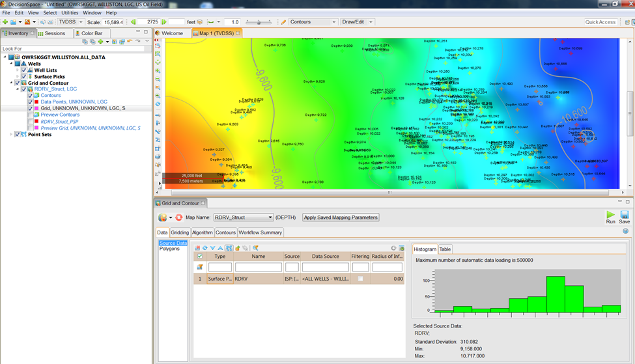Move source down with blue down arrow
Image resolution: width=635 pixels, height=364 pixels.
pos(212,248)
